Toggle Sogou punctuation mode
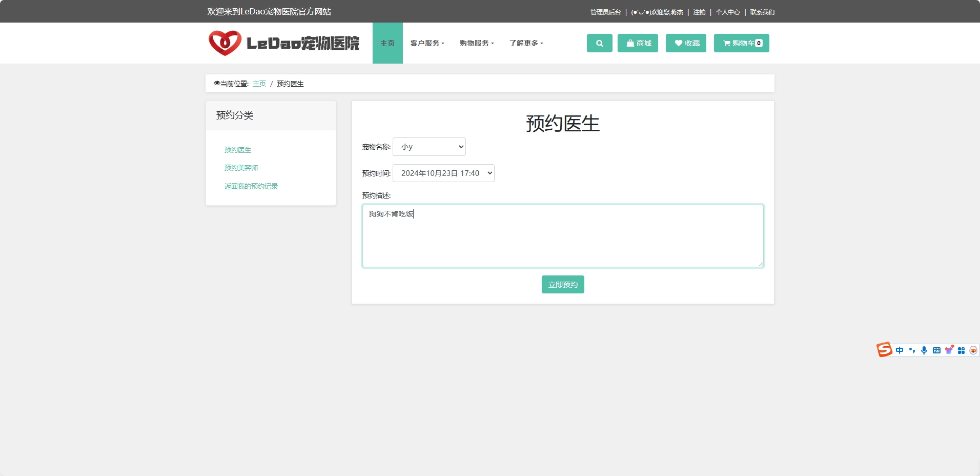This screenshot has width=980, height=476. [912, 350]
